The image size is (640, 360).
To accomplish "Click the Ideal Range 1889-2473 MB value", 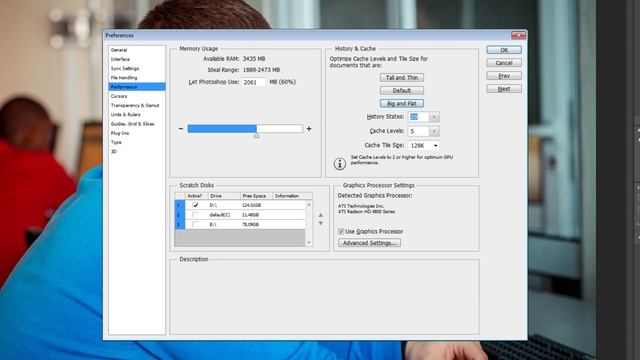I will [x=261, y=70].
